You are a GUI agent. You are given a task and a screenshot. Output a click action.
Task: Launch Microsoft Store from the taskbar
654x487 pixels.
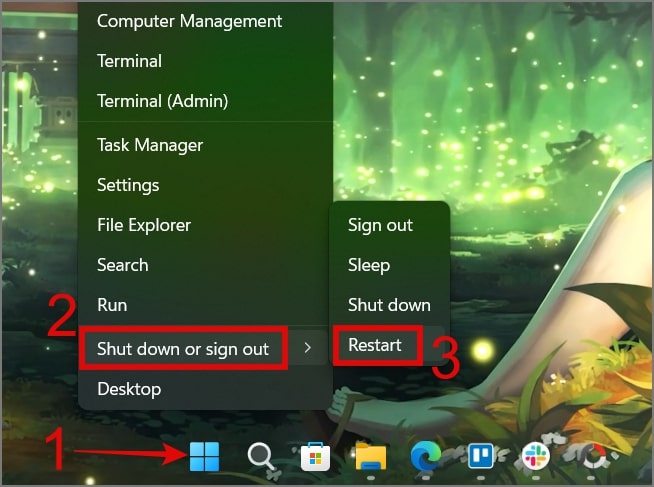tap(315, 457)
